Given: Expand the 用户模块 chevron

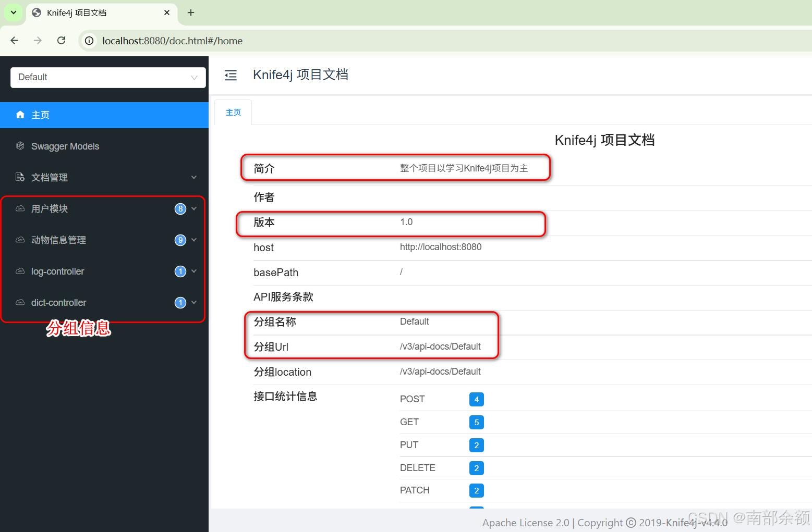Looking at the screenshot, I should click(x=194, y=208).
